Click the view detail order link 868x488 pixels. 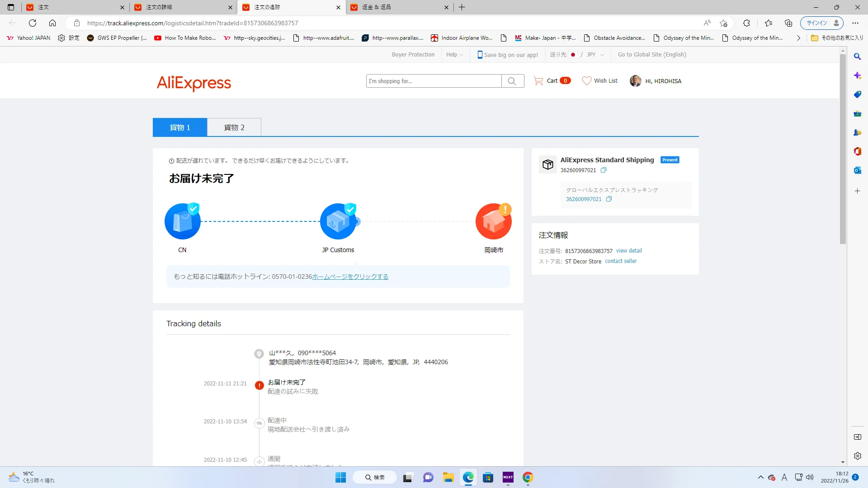[629, 251]
